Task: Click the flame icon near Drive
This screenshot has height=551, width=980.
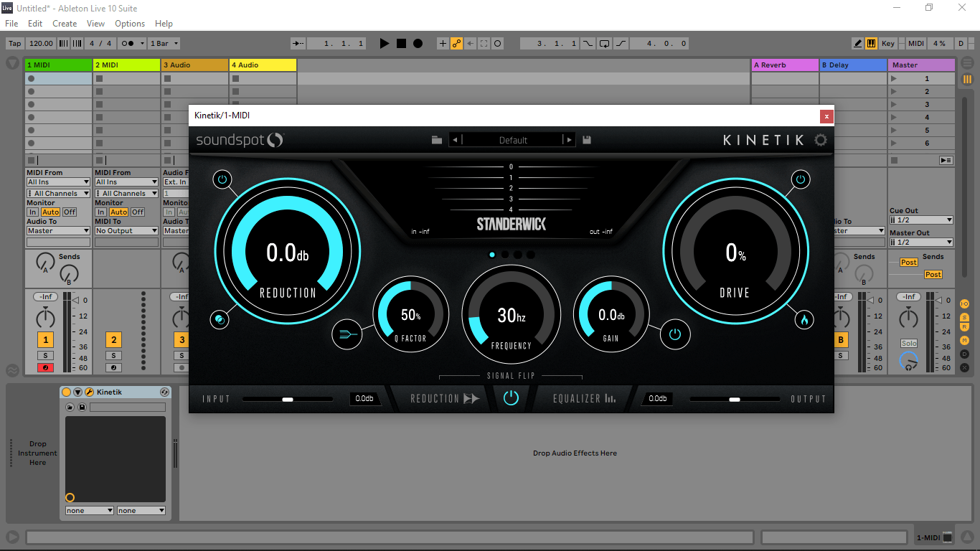Action: pyautogui.click(x=804, y=320)
